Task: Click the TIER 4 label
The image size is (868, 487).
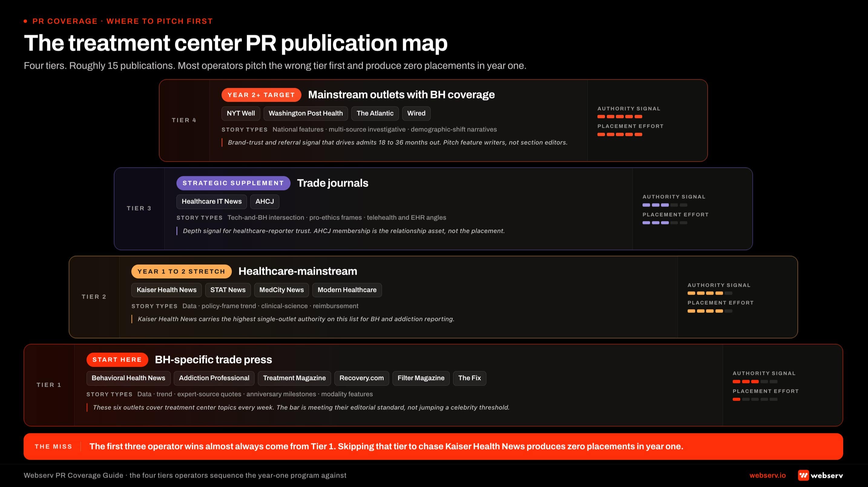Action: [184, 120]
